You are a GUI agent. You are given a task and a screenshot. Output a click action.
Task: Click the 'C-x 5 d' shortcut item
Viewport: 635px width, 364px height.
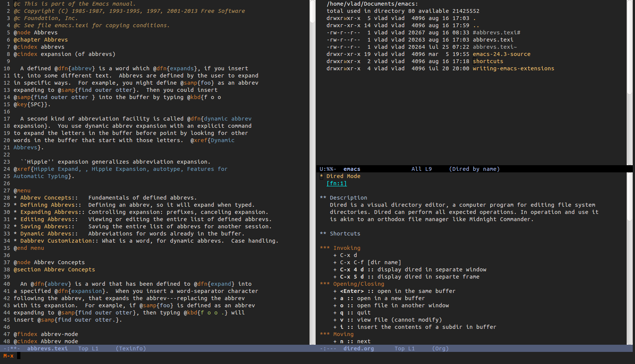406,277
